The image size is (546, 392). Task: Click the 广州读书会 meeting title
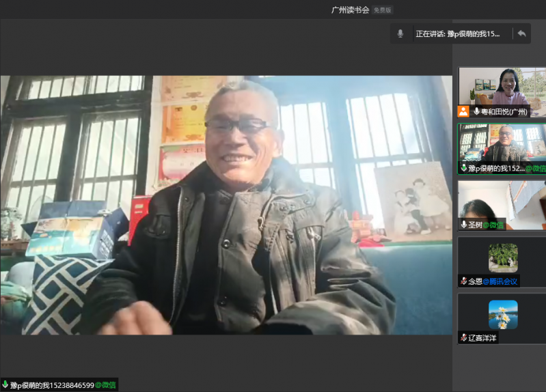pyautogui.click(x=350, y=10)
